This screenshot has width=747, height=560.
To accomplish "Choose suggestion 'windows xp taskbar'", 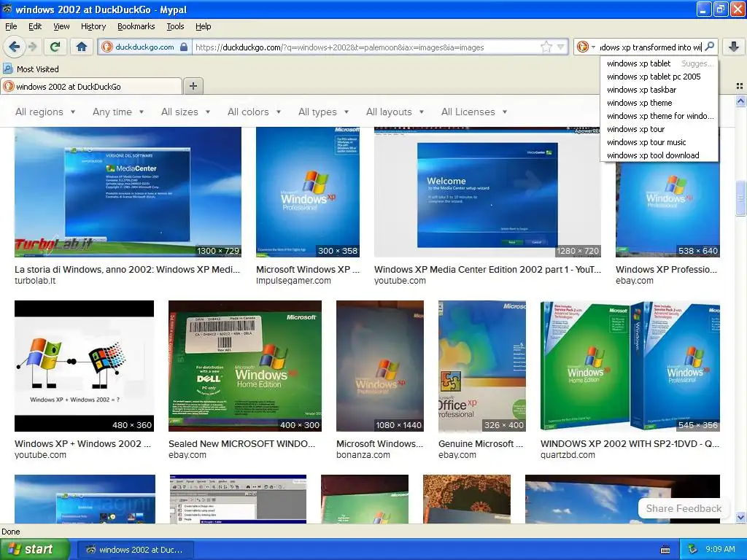I will tap(659, 90).
